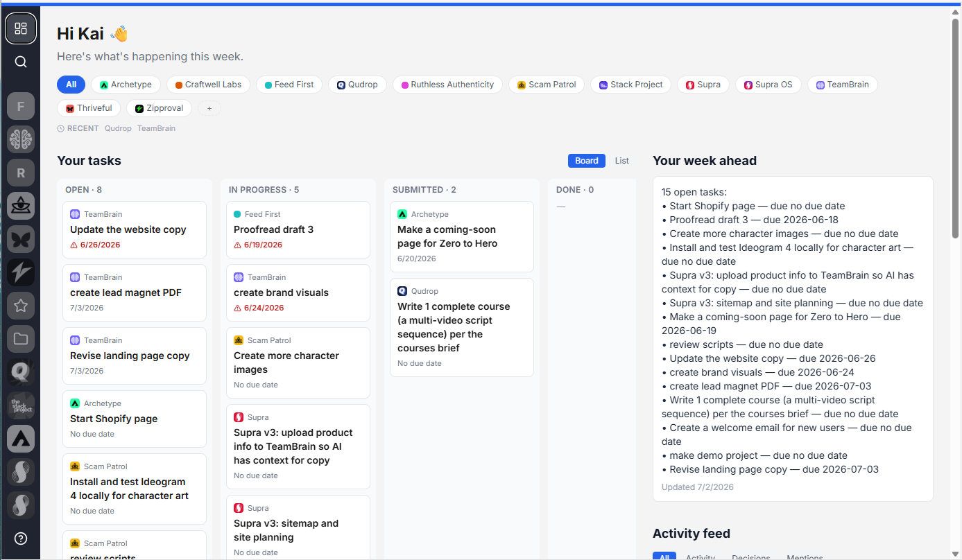Open 'Supra v3: upload product info' card
962x560 pixels.
(298, 446)
